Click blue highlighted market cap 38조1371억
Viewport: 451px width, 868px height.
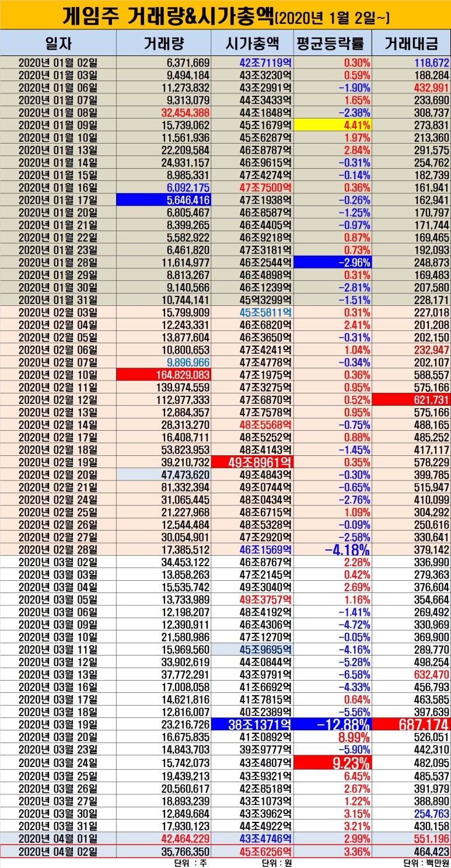253,724
